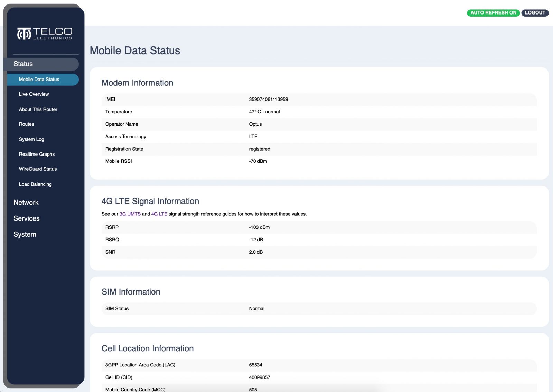The height and width of the screenshot is (392, 553).
Task: Click the 4G LTE Signal Information heading
Action: tap(150, 201)
